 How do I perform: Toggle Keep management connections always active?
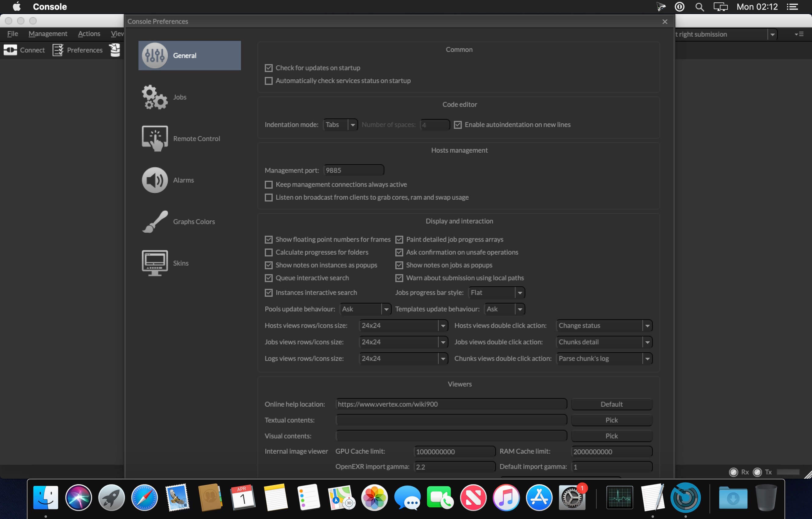[268, 185]
